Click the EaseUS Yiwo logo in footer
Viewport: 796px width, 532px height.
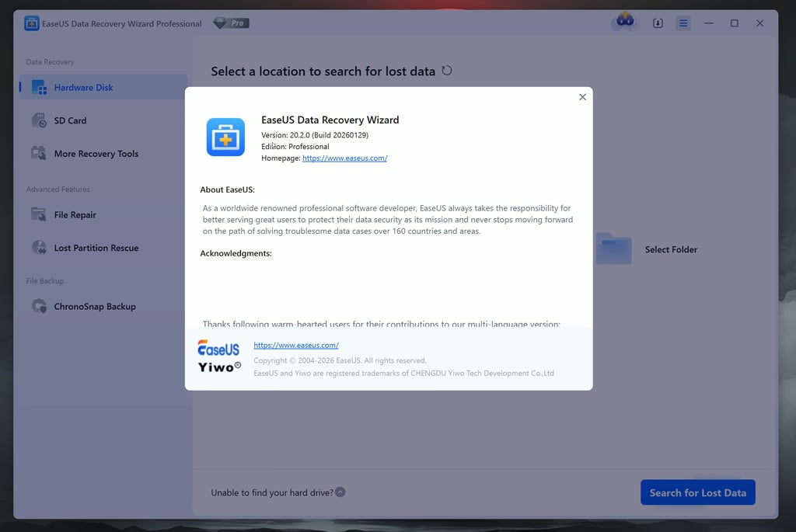click(x=218, y=356)
